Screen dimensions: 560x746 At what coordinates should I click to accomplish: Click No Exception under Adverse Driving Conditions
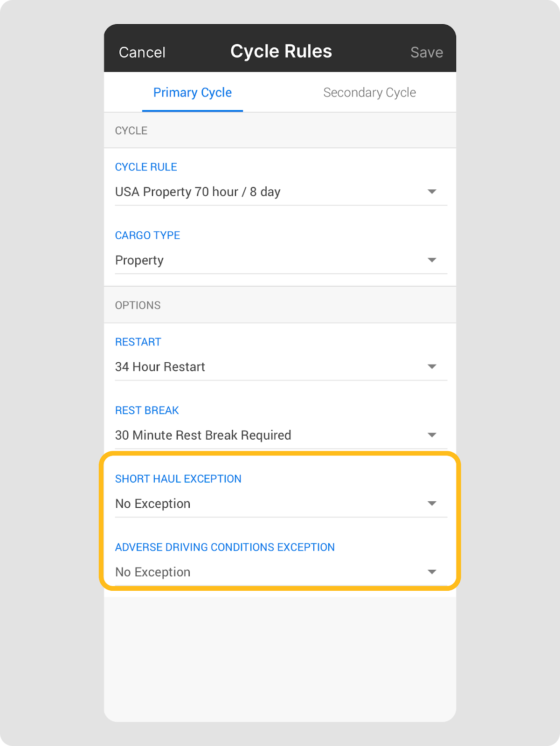153,572
